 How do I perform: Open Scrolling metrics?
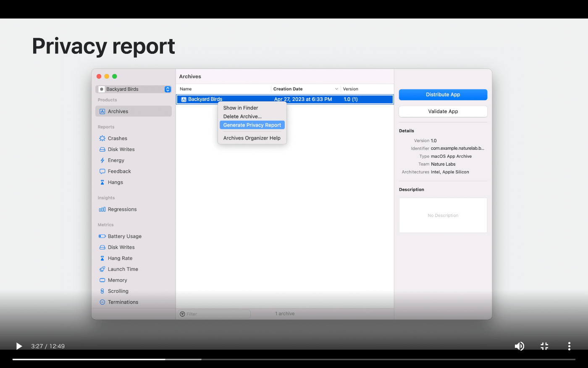tap(134, 291)
